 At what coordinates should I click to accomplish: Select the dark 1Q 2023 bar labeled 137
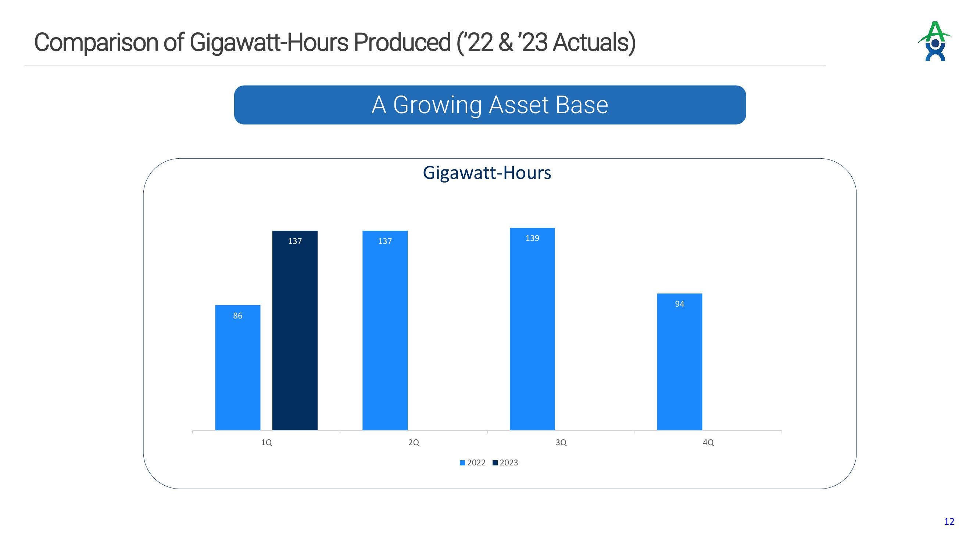pyautogui.click(x=295, y=331)
